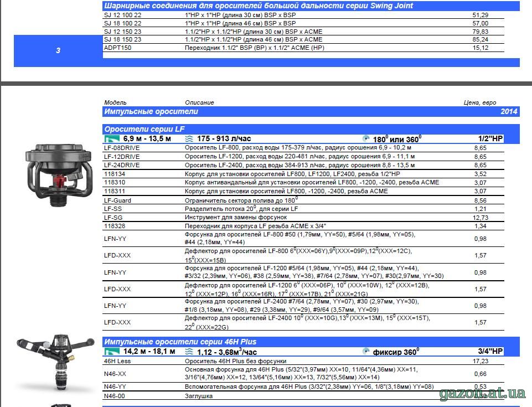This screenshot has width=532, height=407.
Task: Click the Swing Joint section header
Action: (311, 6)
